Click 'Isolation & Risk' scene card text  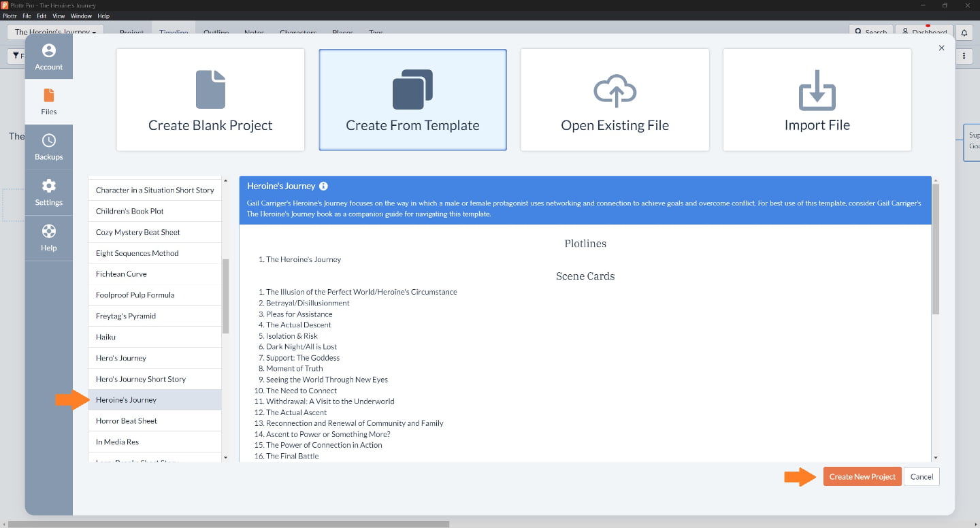292,336
